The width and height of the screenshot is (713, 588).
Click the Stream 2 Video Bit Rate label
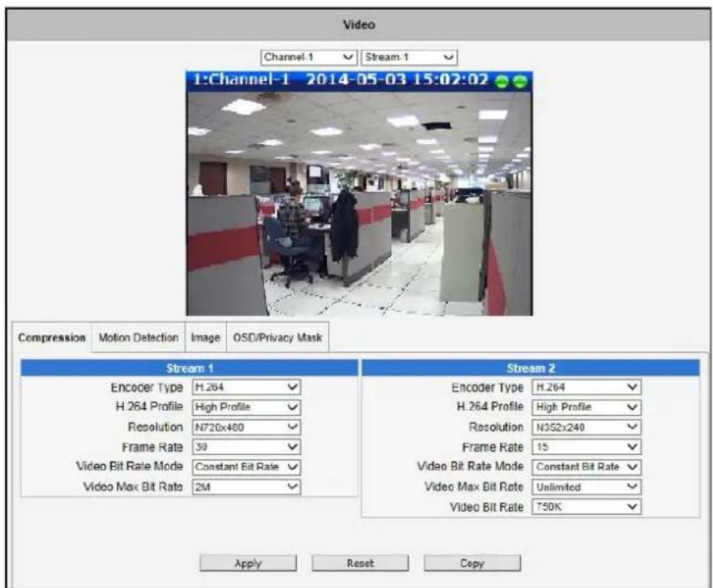click(487, 507)
